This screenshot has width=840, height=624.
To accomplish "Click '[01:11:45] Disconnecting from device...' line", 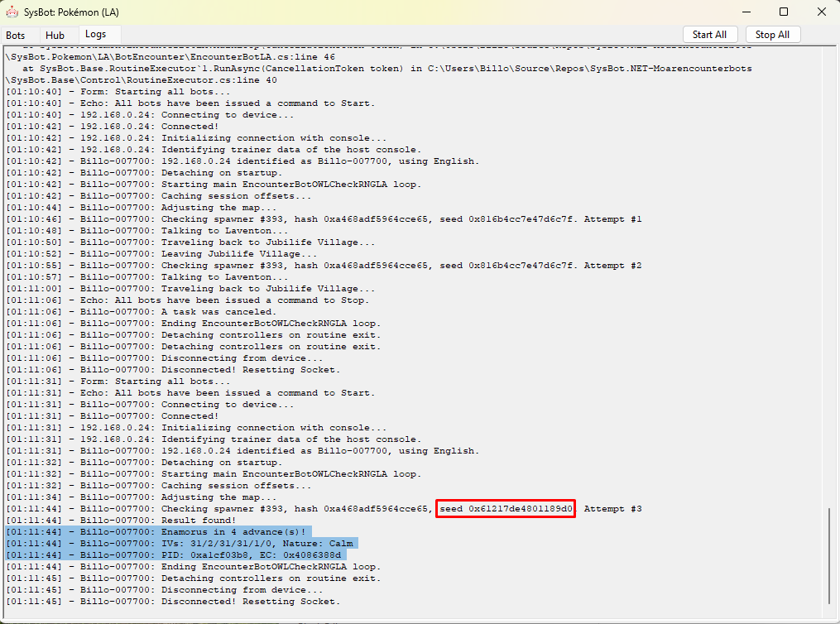I will (165, 590).
